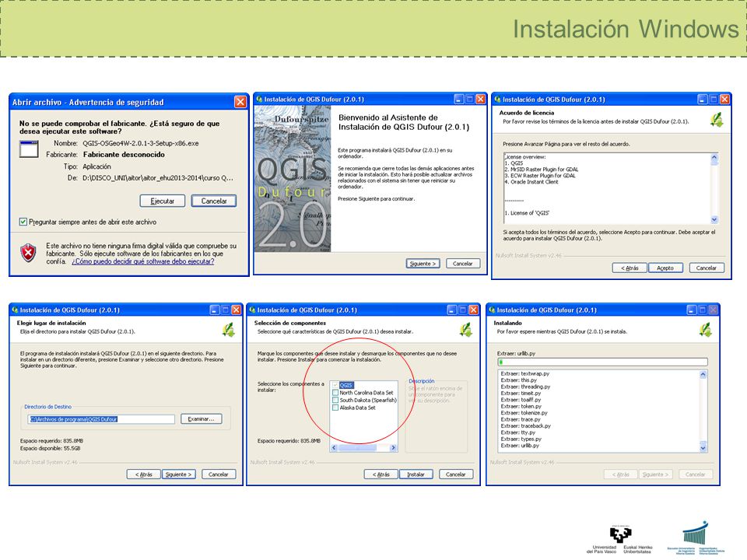Click inside the Directorio de Destino path field
Image resolution: width=747 pixels, height=560 pixels.
pyautogui.click(x=101, y=419)
